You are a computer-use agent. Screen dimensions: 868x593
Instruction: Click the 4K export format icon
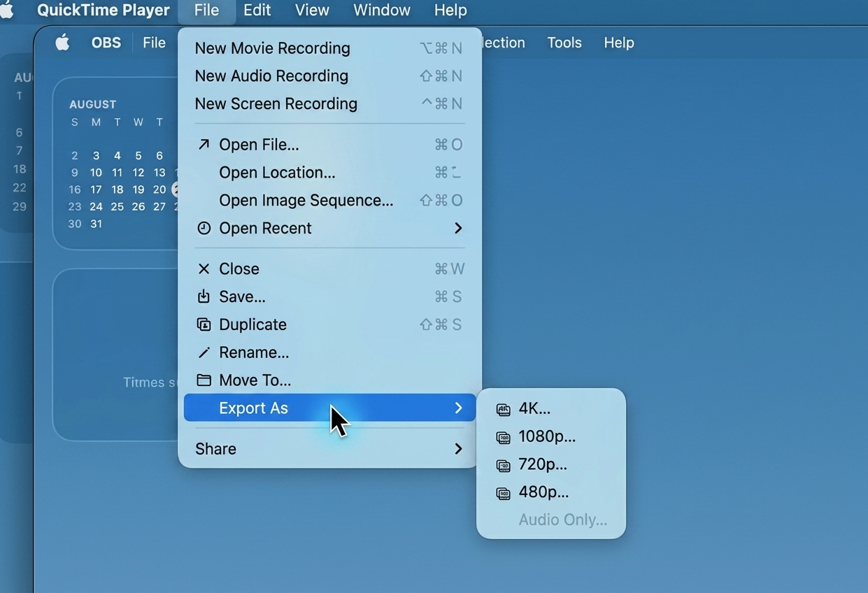tap(503, 409)
